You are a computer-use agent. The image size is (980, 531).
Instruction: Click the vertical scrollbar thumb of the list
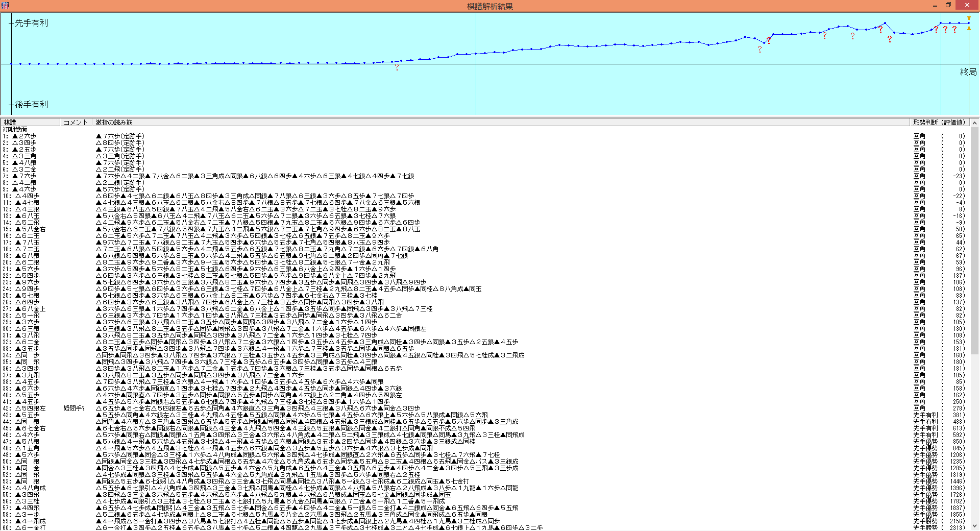tap(974, 240)
